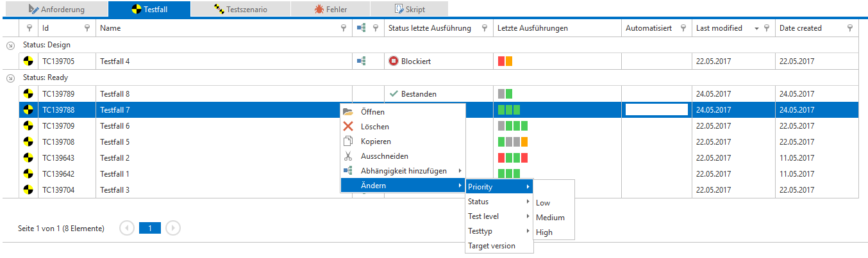
Task: Collapse the Status: Ready group
Action: point(10,78)
